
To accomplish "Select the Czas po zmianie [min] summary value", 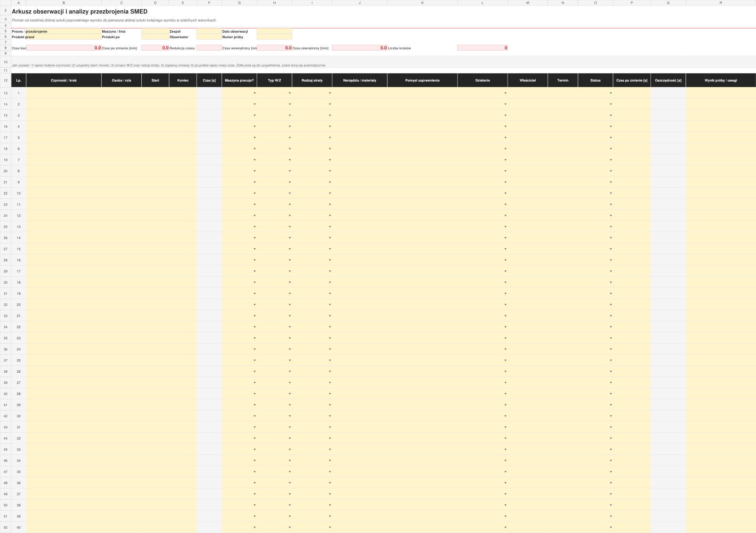I will [x=155, y=48].
